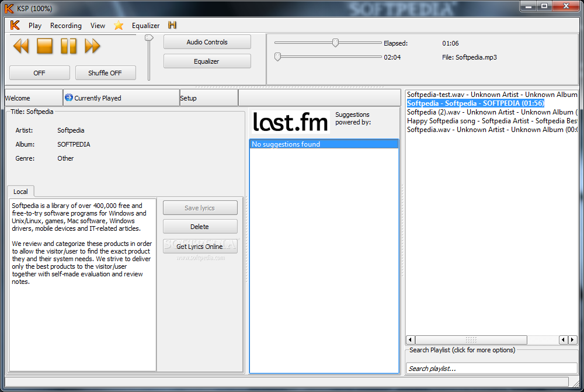Open the Recording menu
Viewport: 584px width, 392px height.
(66, 25)
